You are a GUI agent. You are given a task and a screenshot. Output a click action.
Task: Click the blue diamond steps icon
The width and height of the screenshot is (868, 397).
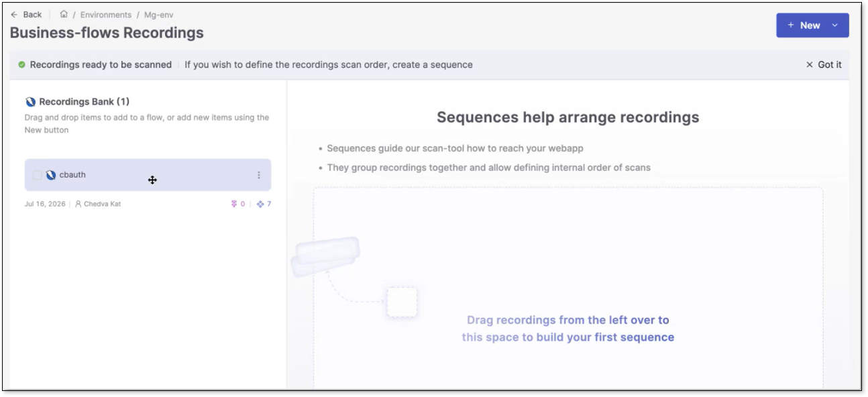click(260, 204)
